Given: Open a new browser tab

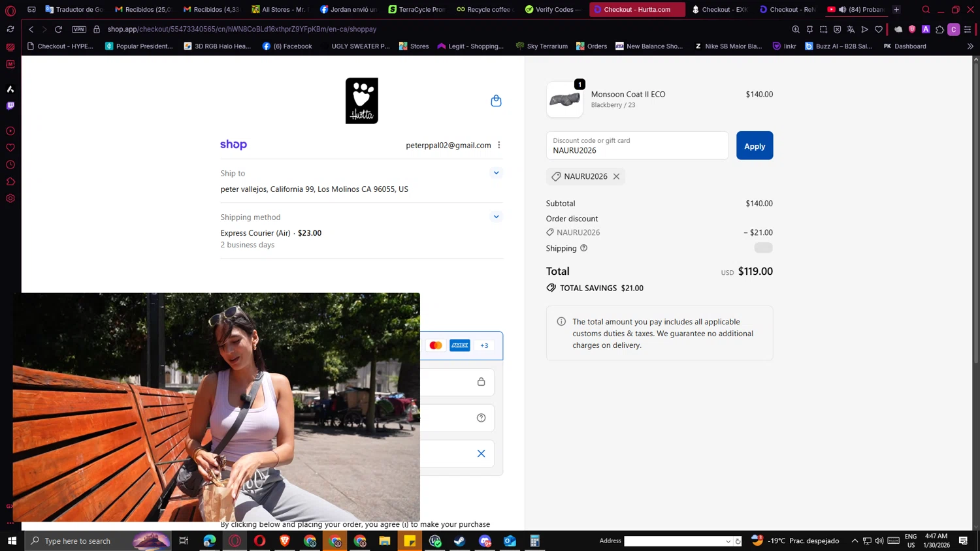Looking at the screenshot, I should (896, 9).
